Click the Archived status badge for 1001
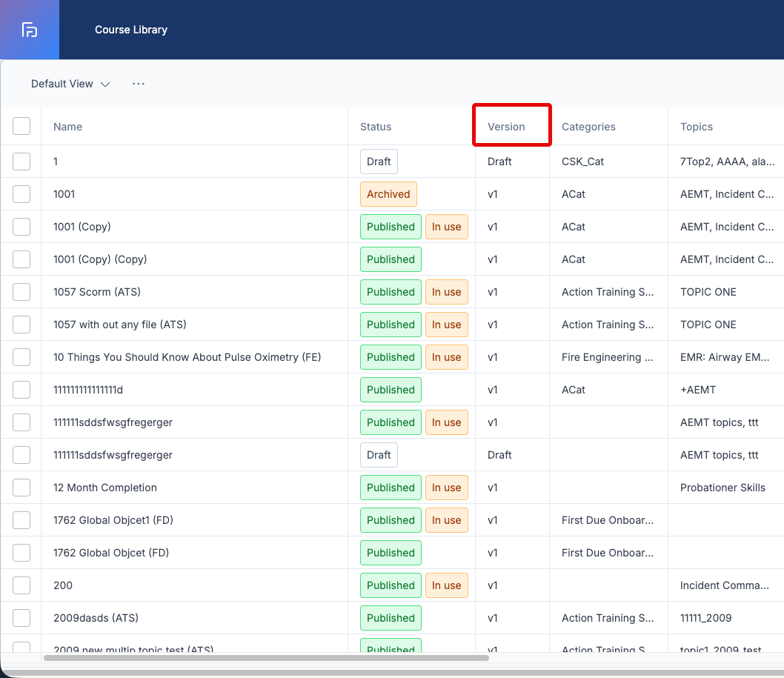Image resolution: width=784 pixels, height=678 pixels. tap(388, 194)
